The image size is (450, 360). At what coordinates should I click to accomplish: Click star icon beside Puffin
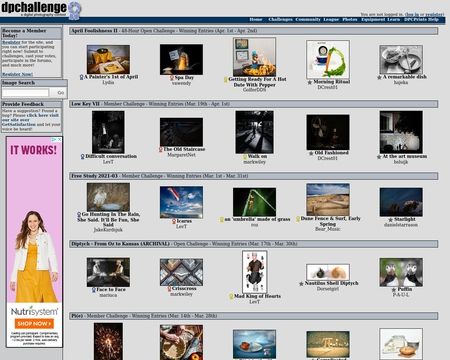(394, 289)
